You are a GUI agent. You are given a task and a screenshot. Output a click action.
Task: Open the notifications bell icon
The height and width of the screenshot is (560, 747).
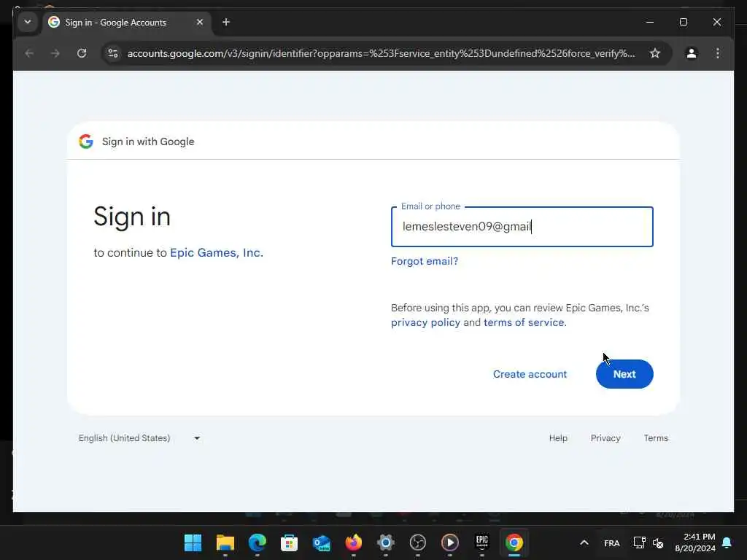tap(727, 542)
